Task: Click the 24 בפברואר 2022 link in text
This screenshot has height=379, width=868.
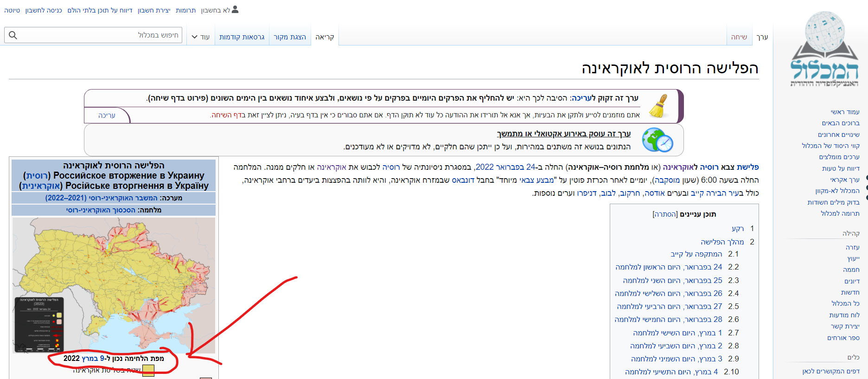Action: (505, 167)
